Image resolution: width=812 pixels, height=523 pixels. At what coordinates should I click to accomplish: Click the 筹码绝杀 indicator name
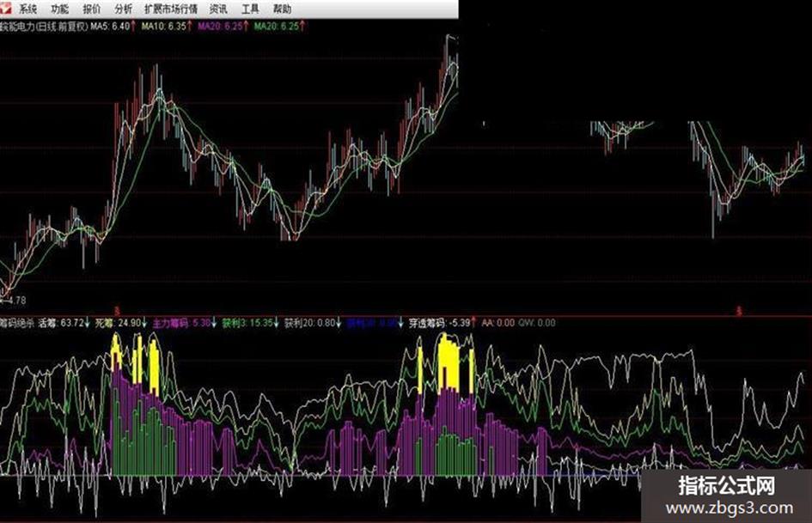[x=17, y=323]
